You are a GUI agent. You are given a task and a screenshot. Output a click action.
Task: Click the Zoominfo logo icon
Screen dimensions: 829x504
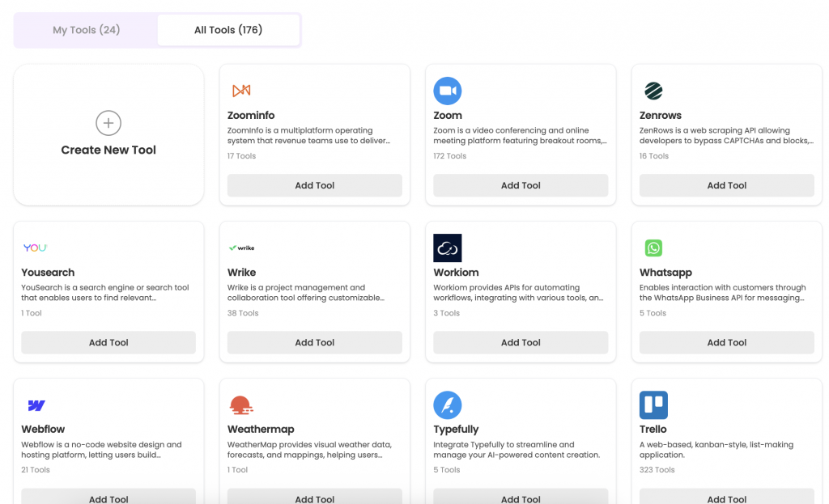coord(241,91)
